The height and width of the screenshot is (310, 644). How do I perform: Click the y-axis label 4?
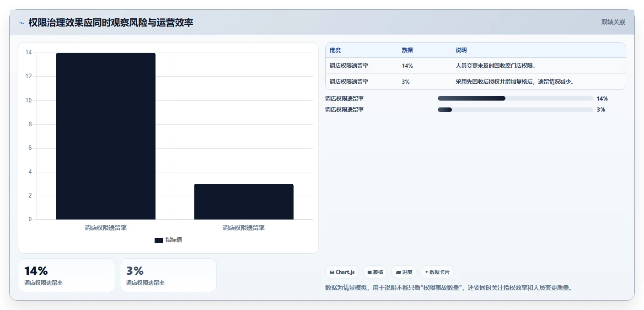pyautogui.click(x=30, y=172)
